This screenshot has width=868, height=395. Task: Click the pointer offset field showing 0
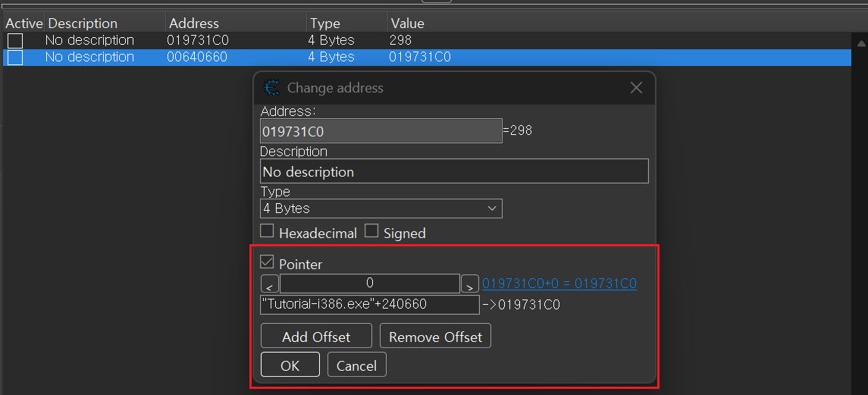(369, 284)
